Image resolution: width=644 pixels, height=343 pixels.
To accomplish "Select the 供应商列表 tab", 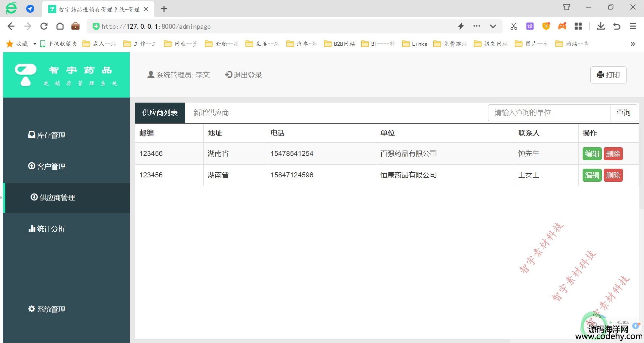I will 160,113.
